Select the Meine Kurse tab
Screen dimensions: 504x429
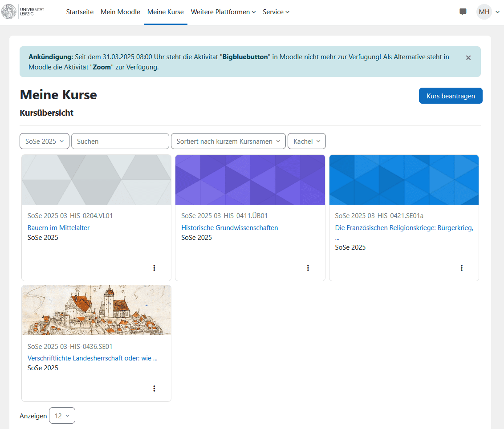click(166, 12)
